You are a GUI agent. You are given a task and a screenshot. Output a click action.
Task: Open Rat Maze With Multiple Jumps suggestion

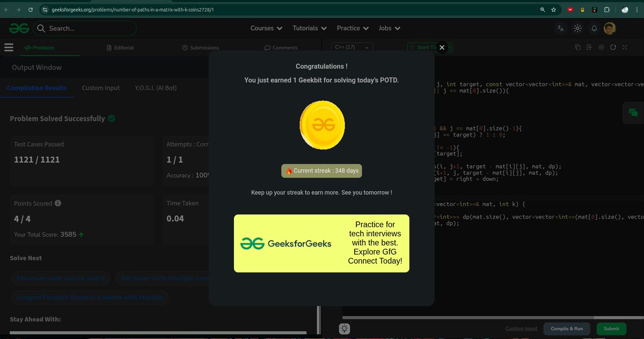pos(164,278)
